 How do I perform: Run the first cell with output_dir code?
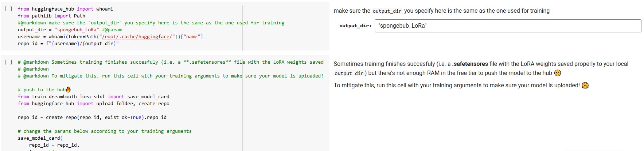[x=8, y=9]
